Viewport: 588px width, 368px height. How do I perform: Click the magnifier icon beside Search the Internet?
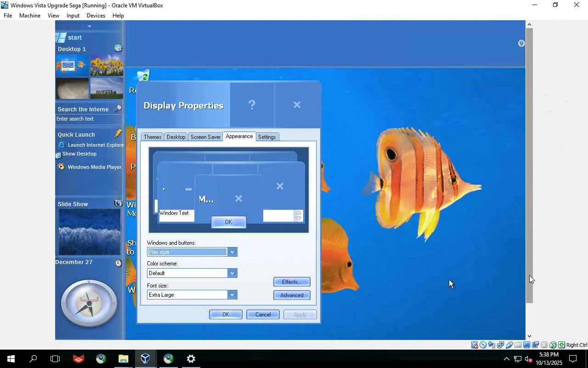(x=118, y=109)
